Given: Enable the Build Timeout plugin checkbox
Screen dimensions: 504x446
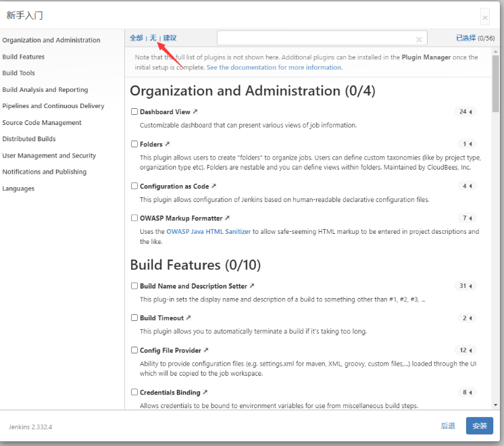Looking at the screenshot, I should click(x=134, y=318).
